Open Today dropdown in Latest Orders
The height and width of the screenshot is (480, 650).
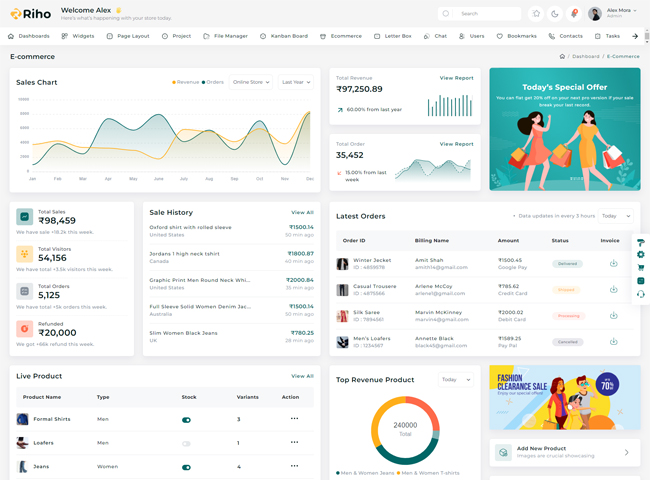pyautogui.click(x=615, y=216)
